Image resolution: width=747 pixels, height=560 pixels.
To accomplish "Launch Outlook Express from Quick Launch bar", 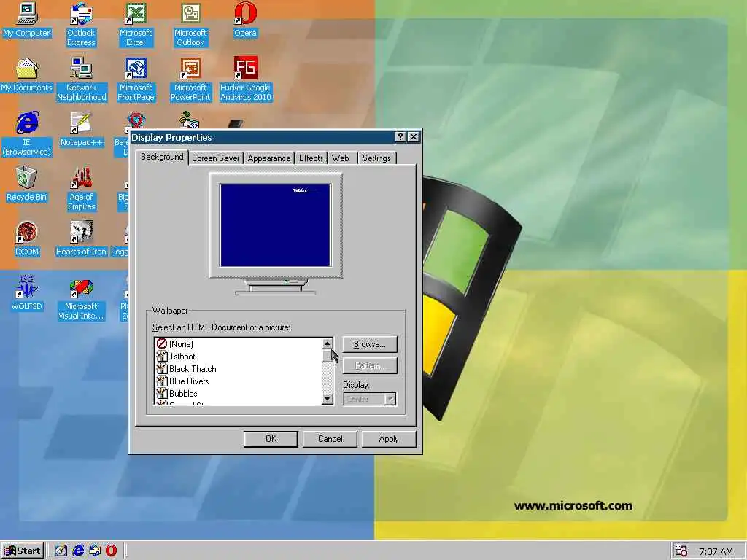I will [x=95, y=551].
